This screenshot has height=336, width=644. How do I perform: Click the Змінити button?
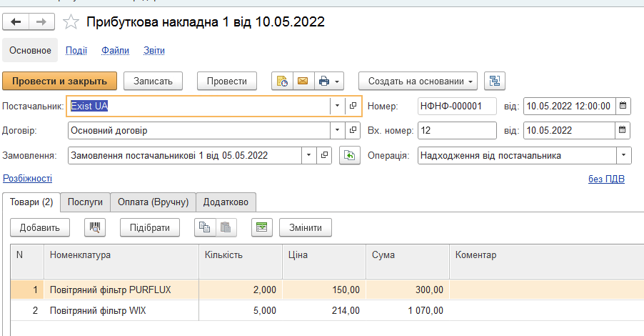coord(306,227)
